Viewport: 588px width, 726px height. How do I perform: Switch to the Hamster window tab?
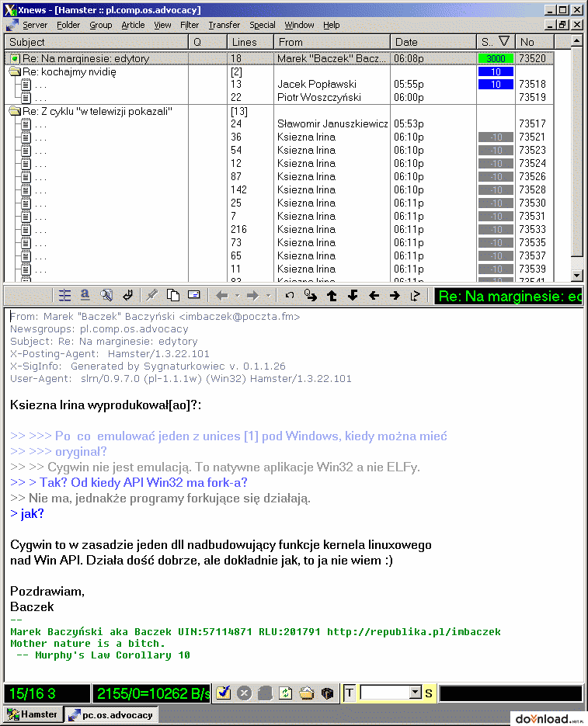[x=33, y=714]
